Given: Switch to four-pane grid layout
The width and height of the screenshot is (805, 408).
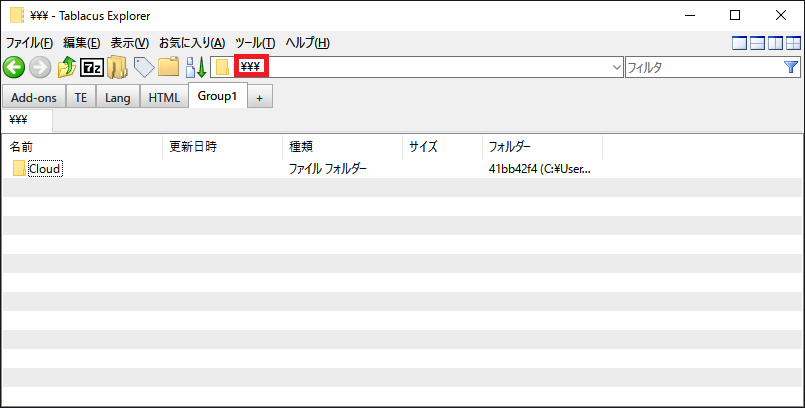Looking at the screenshot, I should (793, 43).
